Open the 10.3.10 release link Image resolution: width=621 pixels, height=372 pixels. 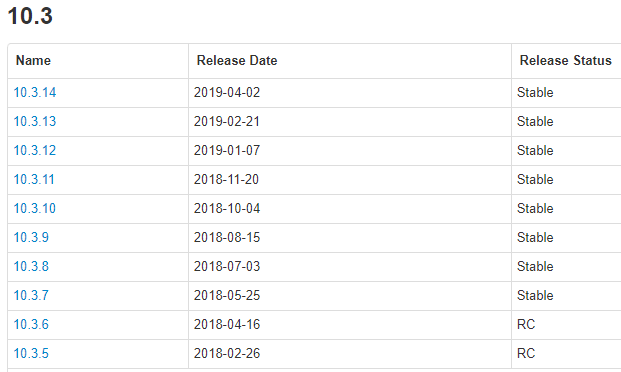pos(35,208)
